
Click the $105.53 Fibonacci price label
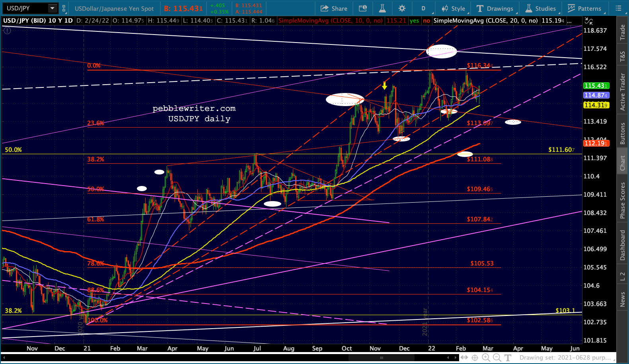coord(482,263)
